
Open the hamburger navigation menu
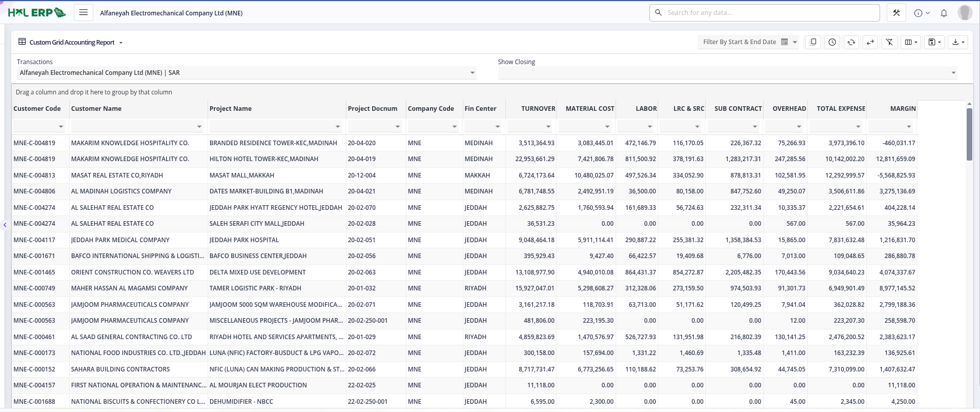point(84,13)
